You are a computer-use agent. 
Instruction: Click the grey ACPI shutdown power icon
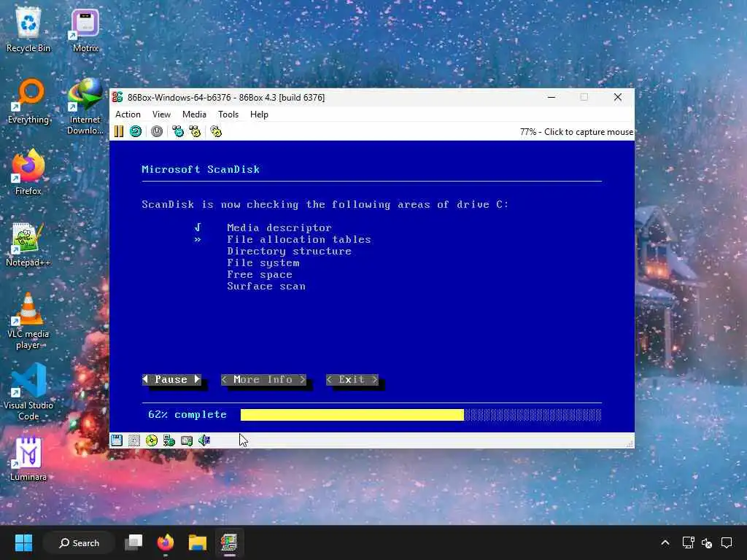[x=157, y=131]
